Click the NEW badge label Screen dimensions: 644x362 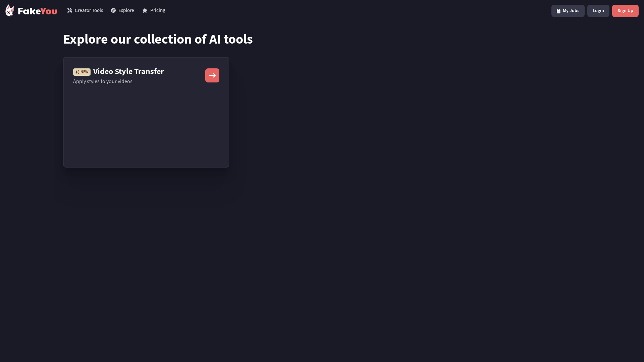click(x=82, y=72)
